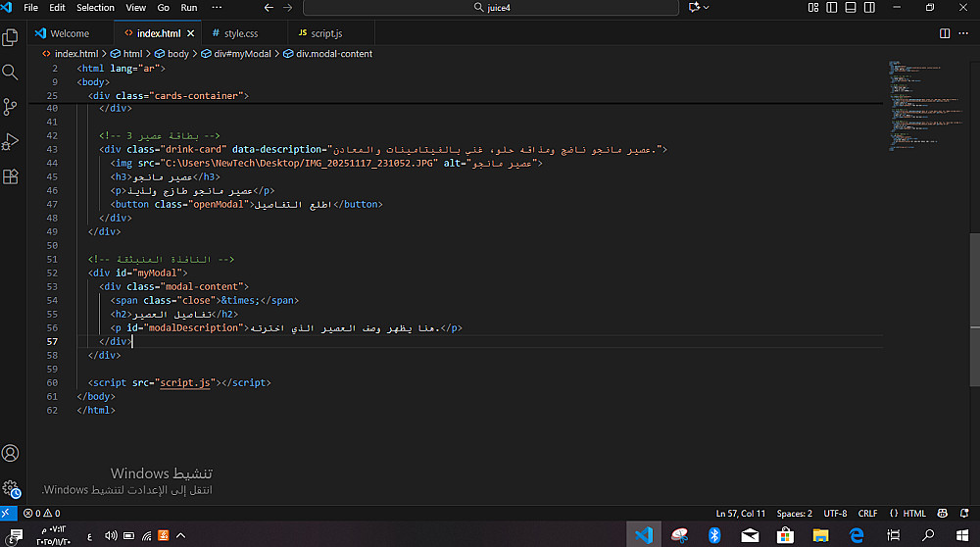
Task: Open the Selection menu
Action: coord(95,8)
